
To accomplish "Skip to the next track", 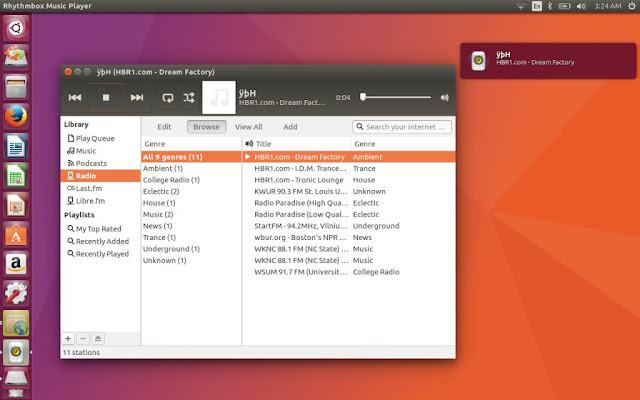I will tap(137, 98).
